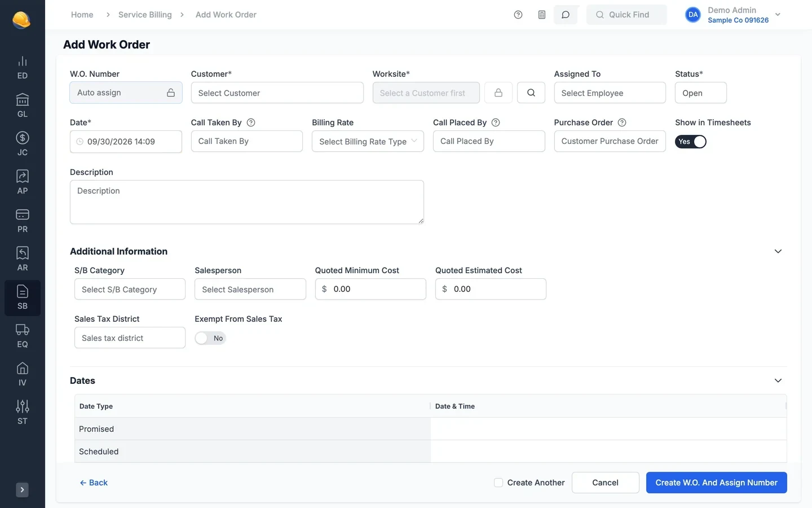Open the Select Employee field

click(x=610, y=93)
